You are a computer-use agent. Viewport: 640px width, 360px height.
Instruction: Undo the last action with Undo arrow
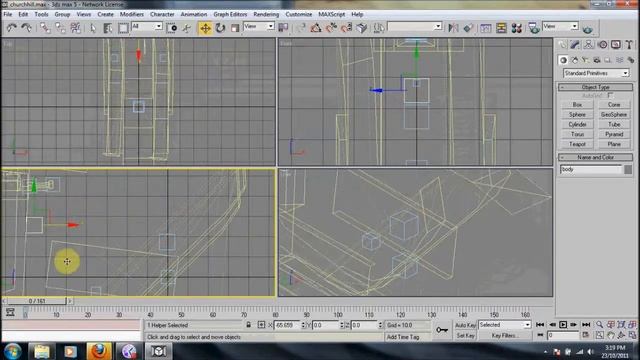coord(11,28)
